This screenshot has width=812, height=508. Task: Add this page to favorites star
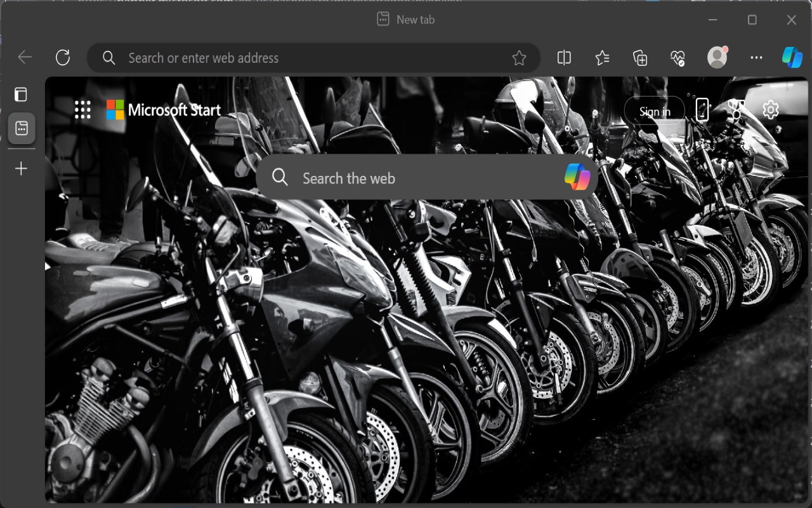click(x=519, y=58)
